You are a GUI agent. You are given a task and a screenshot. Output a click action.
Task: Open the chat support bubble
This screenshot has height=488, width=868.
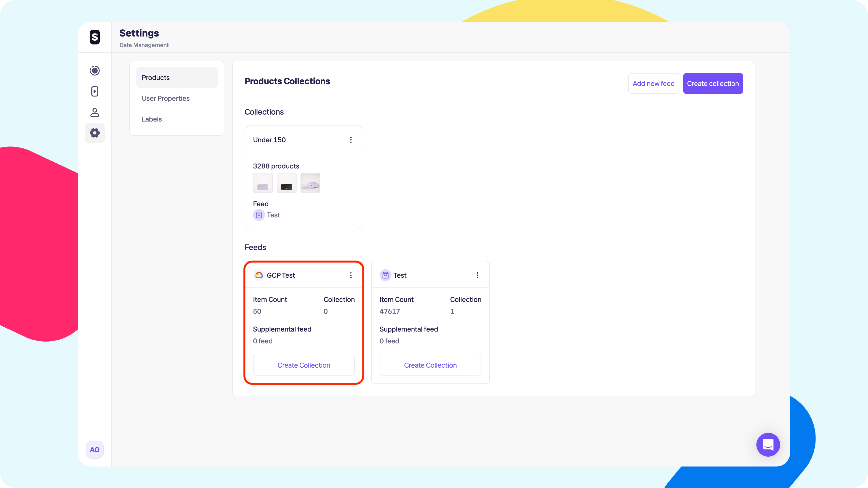(768, 445)
